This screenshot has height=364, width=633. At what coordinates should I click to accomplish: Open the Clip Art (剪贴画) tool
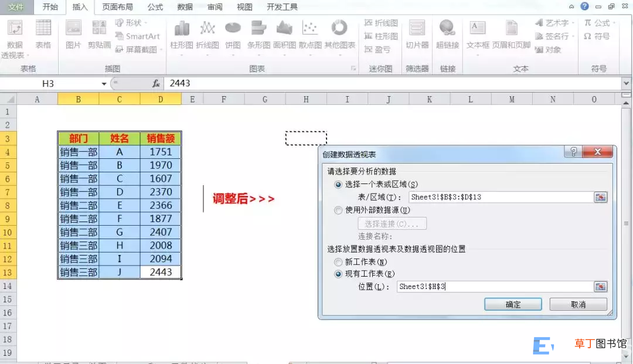pos(99,35)
